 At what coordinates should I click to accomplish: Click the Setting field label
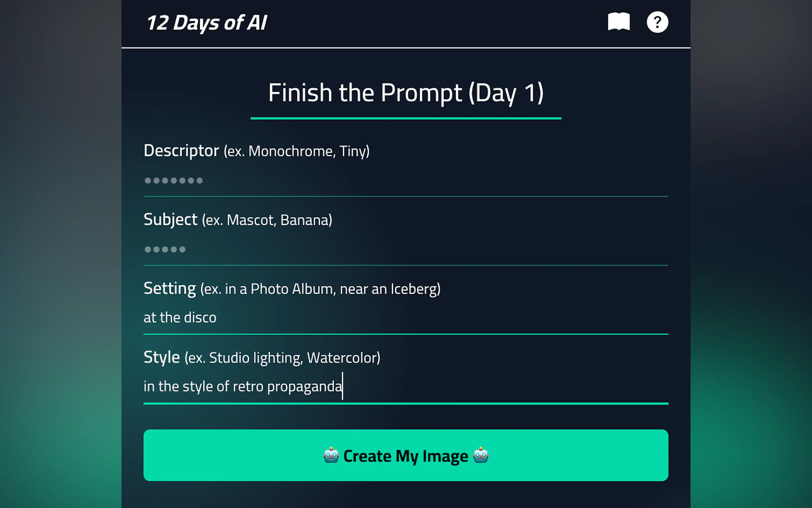(170, 289)
